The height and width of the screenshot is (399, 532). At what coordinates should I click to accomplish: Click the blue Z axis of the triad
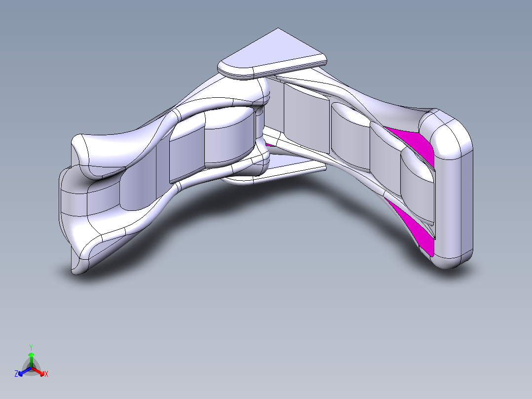tap(24, 371)
